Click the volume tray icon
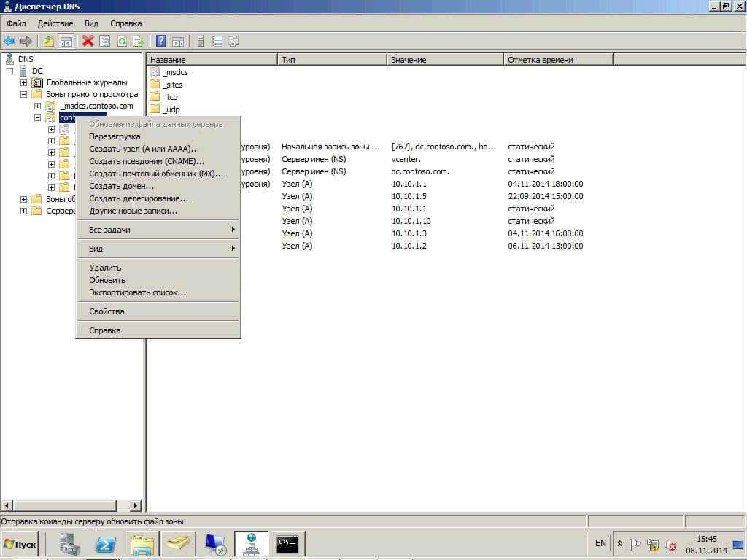Screen dimensions: 747x560 pyautogui.click(x=670, y=544)
